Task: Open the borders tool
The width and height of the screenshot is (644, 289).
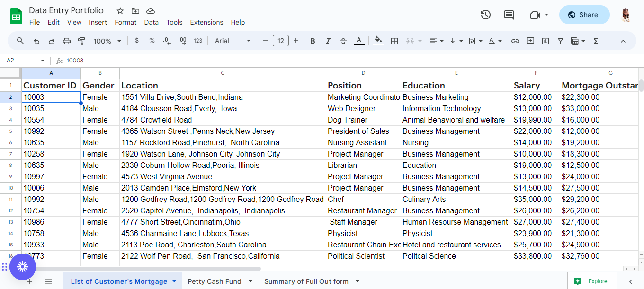Action: click(394, 41)
